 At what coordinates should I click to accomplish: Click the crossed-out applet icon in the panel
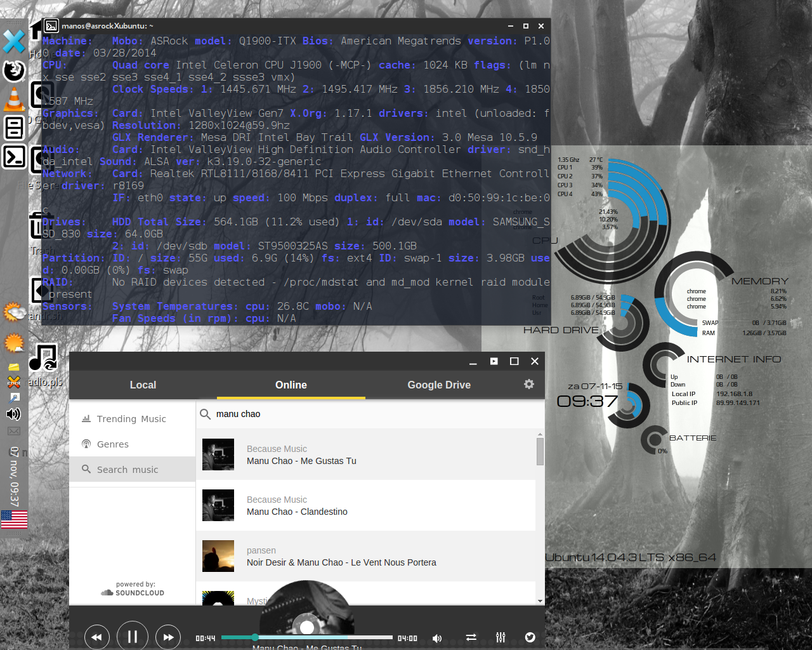pos(14,381)
